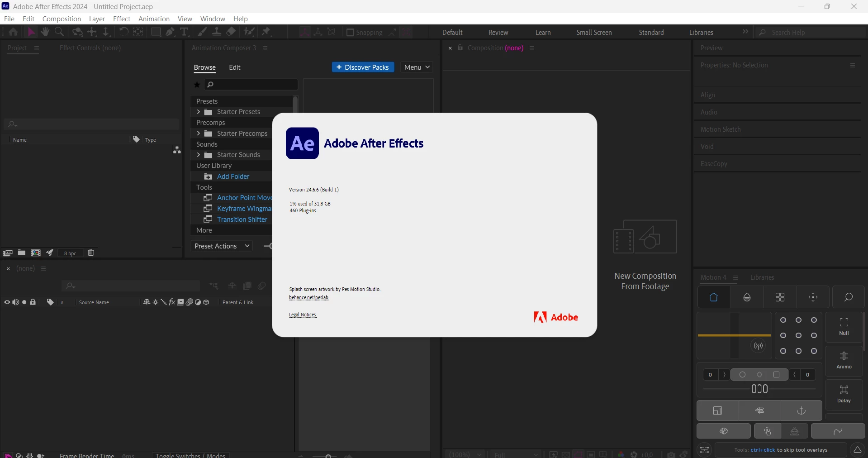Open the Composition menu
868x458 pixels.
tap(62, 19)
